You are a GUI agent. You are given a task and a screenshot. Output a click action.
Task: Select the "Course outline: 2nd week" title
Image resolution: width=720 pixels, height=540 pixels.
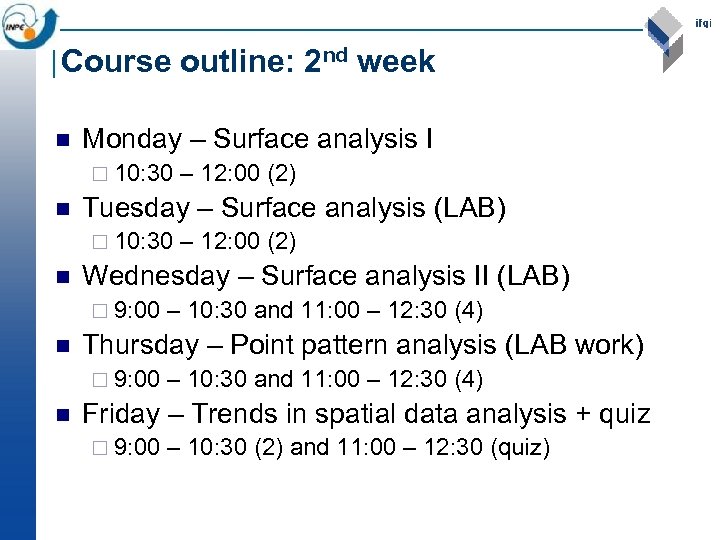pos(247,62)
